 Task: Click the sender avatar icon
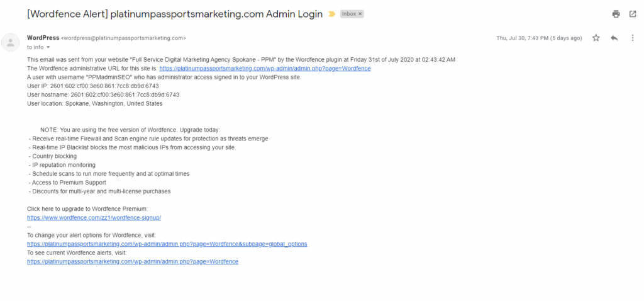coord(11,42)
